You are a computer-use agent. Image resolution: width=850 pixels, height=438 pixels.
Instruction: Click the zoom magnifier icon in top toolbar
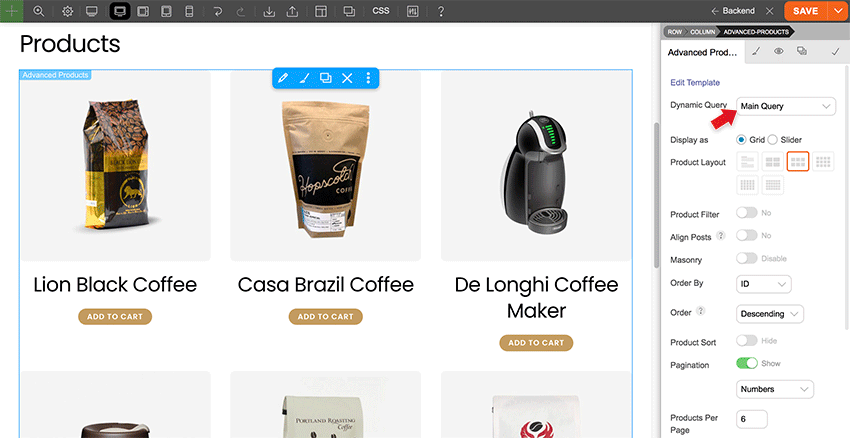38,11
